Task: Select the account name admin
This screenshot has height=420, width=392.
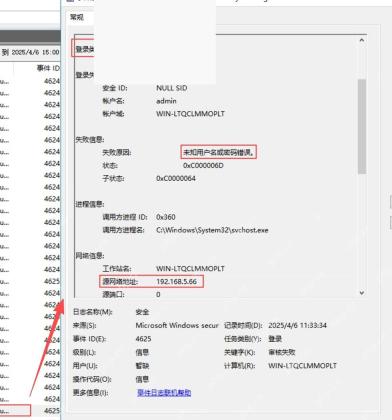Action: (x=166, y=101)
